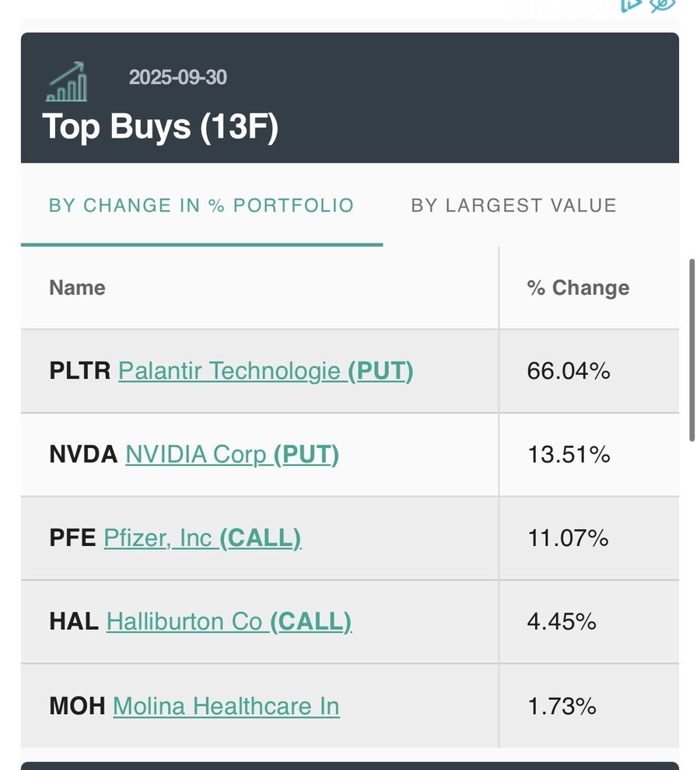Image resolution: width=700 pixels, height=770 pixels.
Task: Open the By Largest Value tab
Action: pyautogui.click(x=513, y=205)
